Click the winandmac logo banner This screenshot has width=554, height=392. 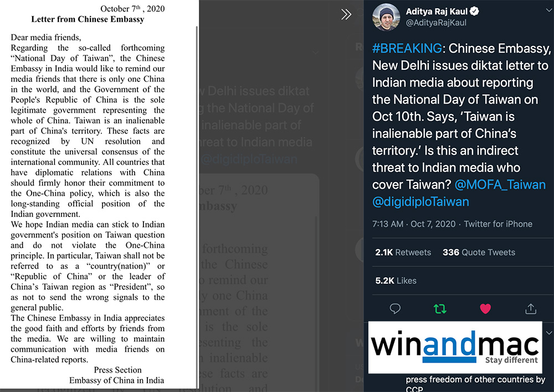click(455, 347)
